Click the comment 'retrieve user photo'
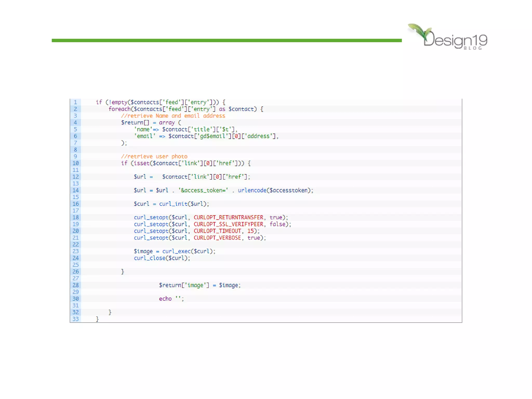532x399 pixels. [154, 156]
